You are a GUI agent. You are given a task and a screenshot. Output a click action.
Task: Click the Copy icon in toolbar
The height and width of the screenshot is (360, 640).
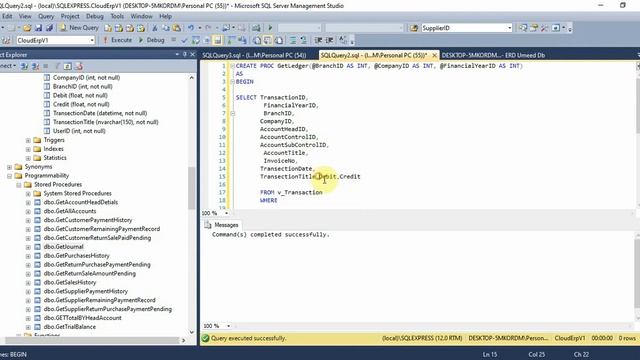click(x=166, y=28)
